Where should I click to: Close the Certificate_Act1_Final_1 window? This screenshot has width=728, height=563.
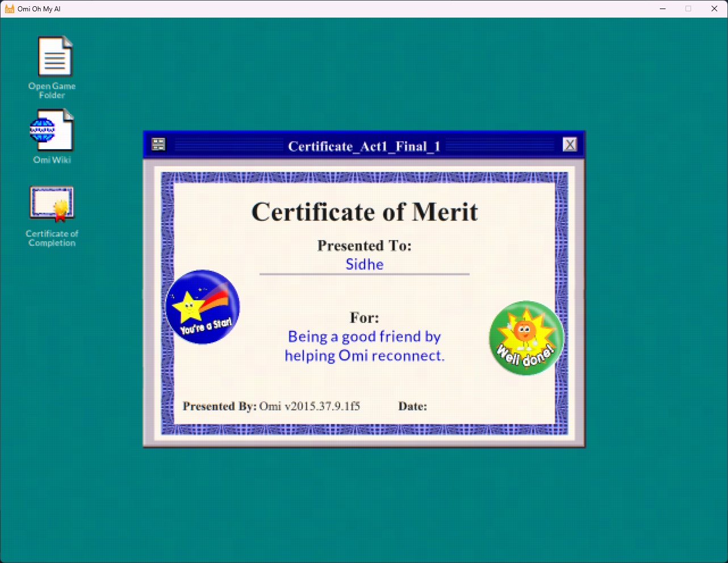[570, 145]
